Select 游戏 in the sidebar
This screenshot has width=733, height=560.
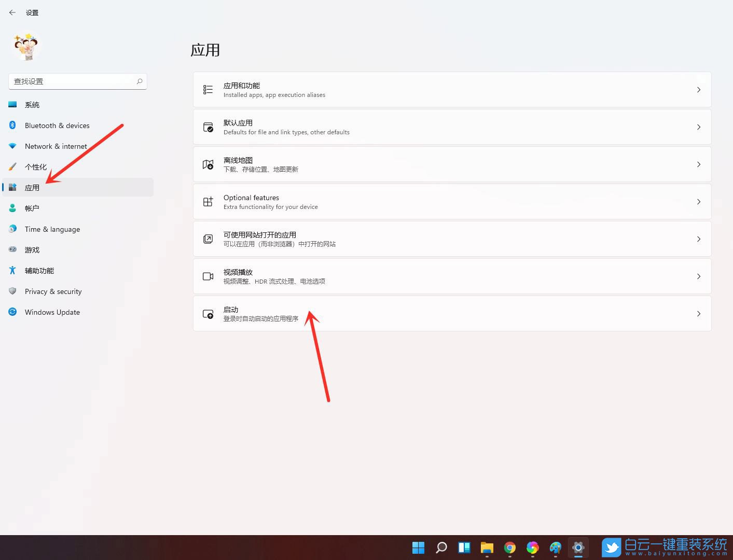tap(32, 249)
